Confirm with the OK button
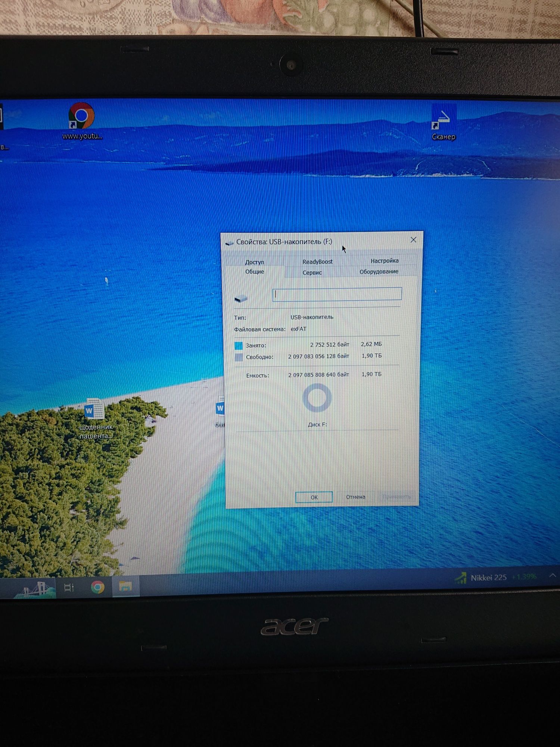This screenshot has height=747, width=560. (314, 497)
